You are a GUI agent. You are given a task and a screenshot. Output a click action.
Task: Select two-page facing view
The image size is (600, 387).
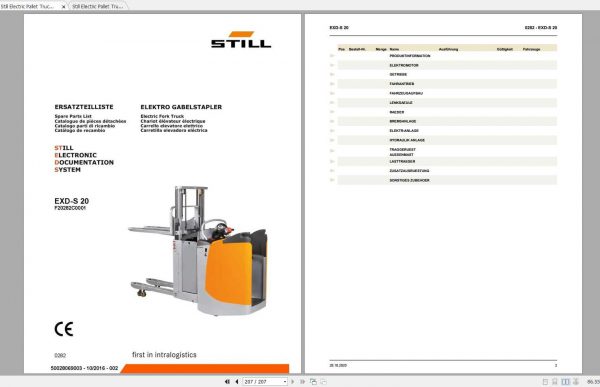pos(565,382)
